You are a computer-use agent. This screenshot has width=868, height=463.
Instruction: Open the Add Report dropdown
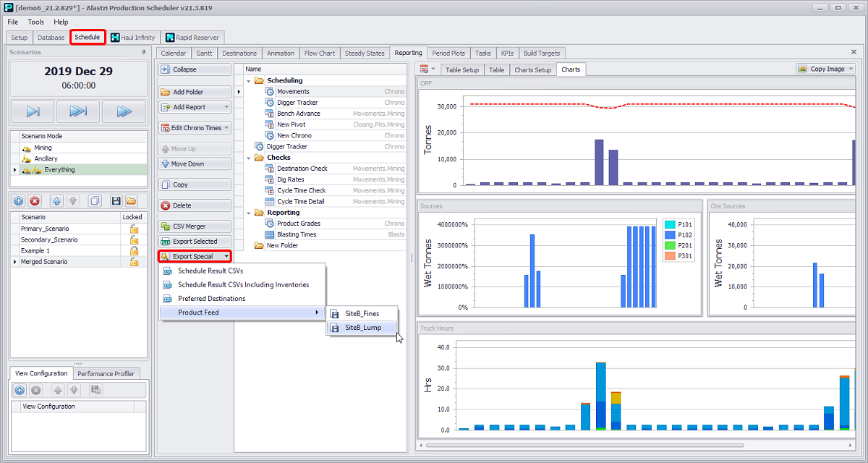coord(227,107)
